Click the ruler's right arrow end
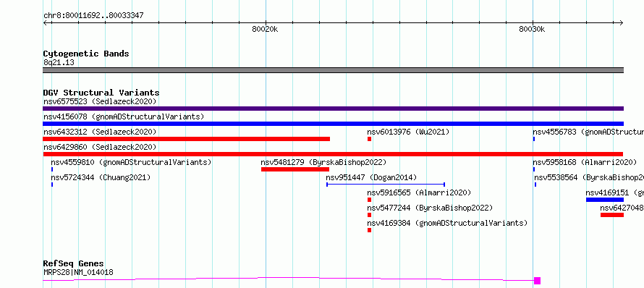The height and width of the screenshot is (288, 644). click(x=621, y=23)
